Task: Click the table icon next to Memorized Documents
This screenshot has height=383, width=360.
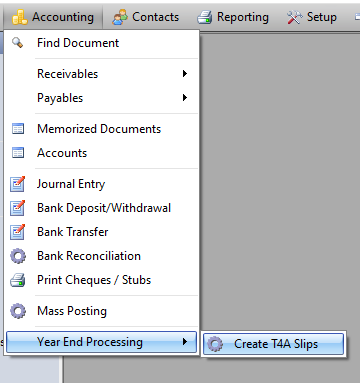Action: 18,129
